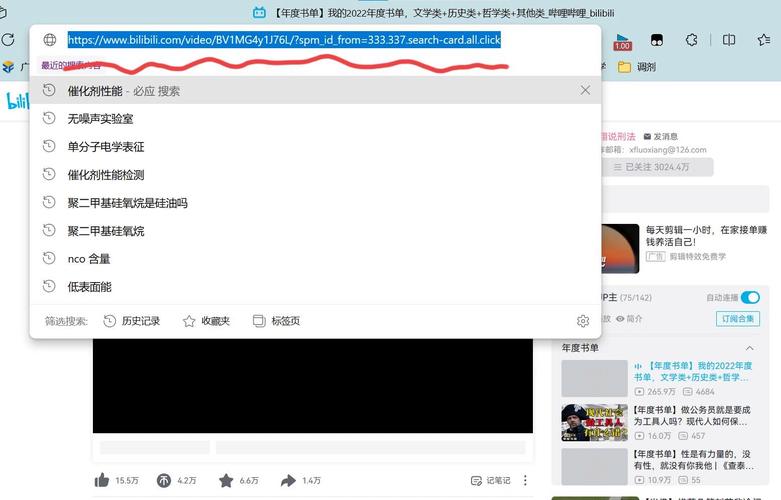Click the 发消息 link
This screenshot has height=500, width=781.
tap(660, 136)
